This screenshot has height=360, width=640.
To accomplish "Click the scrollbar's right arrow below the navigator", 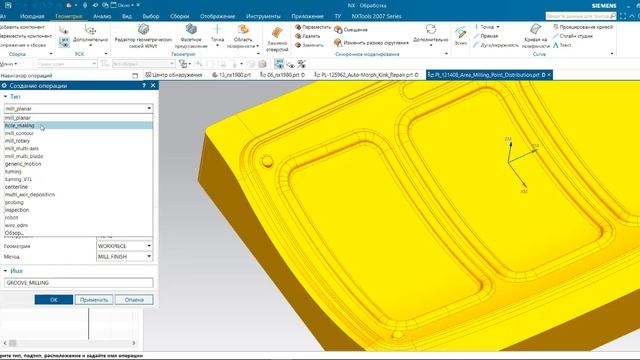I will tap(133, 343).
